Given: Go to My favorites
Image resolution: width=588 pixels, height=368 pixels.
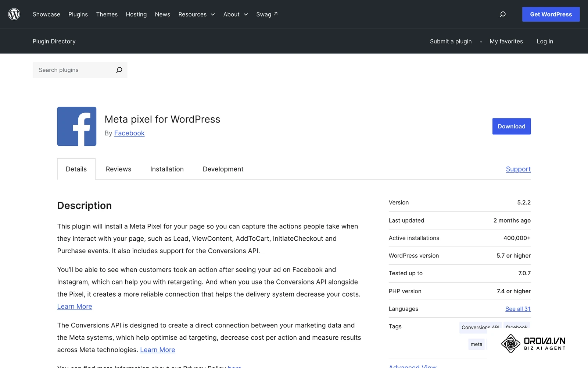Looking at the screenshot, I should click(506, 41).
